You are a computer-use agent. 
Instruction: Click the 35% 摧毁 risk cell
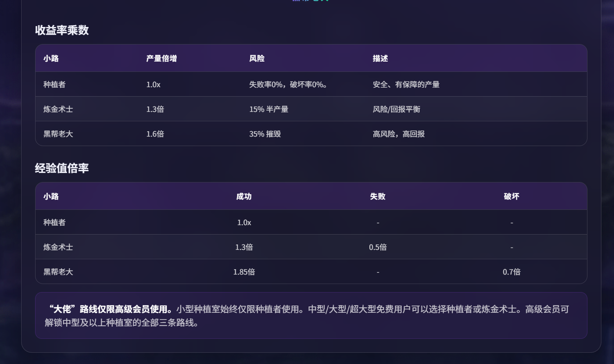click(265, 134)
